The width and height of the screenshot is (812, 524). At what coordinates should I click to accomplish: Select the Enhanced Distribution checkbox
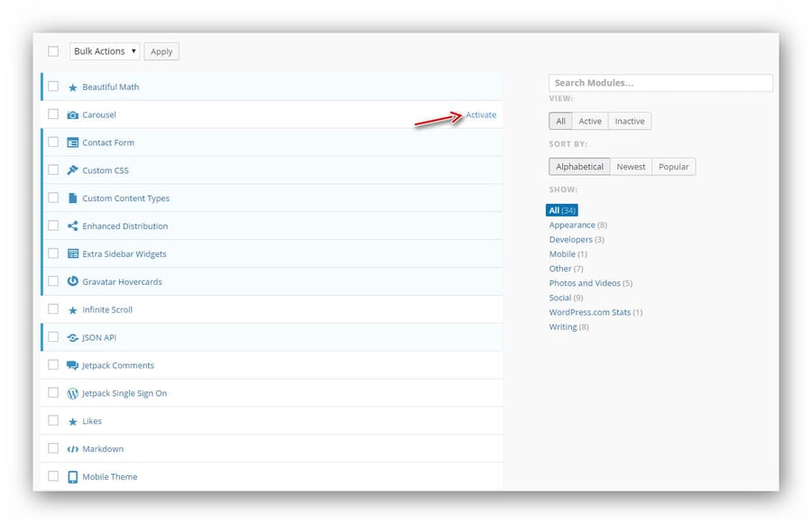click(53, 225)
